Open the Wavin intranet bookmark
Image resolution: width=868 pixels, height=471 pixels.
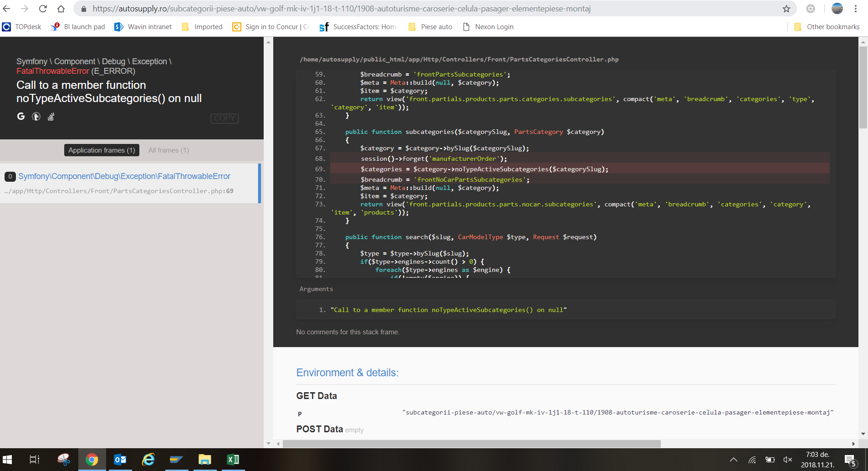143,27
